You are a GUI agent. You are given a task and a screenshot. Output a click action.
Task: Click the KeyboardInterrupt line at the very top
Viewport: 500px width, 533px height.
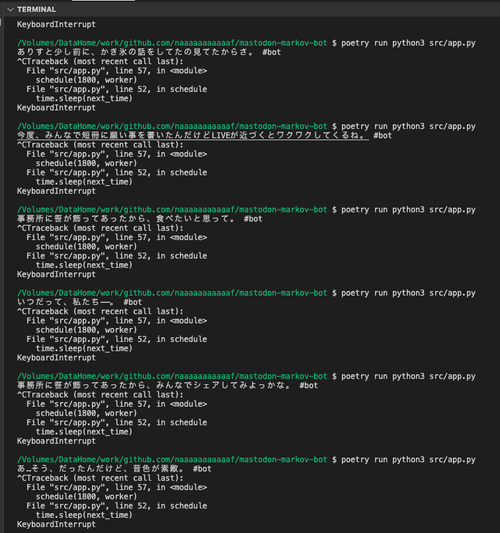click(56, 24)
